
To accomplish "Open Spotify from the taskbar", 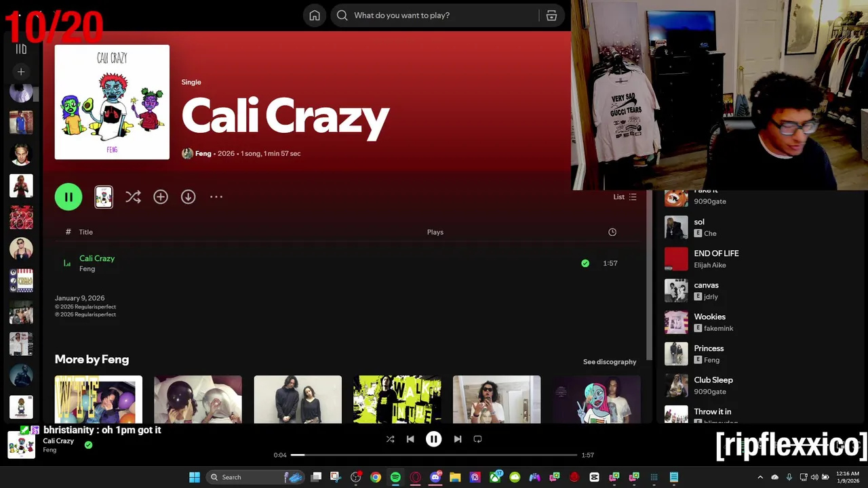I will click(x=395, y=477).
